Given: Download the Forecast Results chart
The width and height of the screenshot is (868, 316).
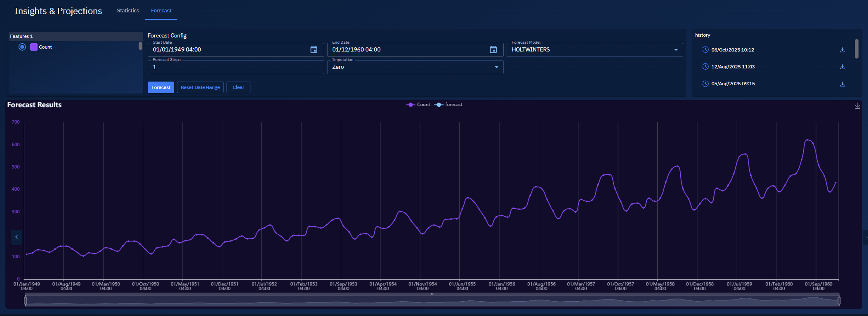Looking at the screenshot, I should 857,106.
